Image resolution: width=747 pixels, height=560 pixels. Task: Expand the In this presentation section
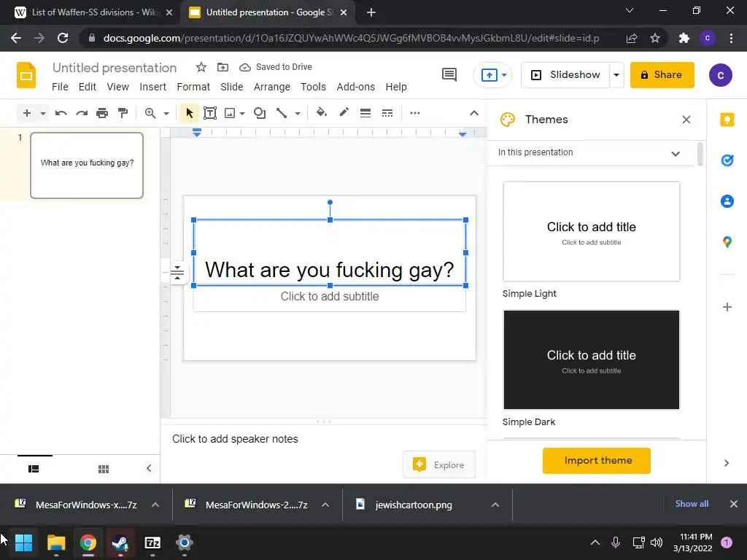(x=676, y=153)
